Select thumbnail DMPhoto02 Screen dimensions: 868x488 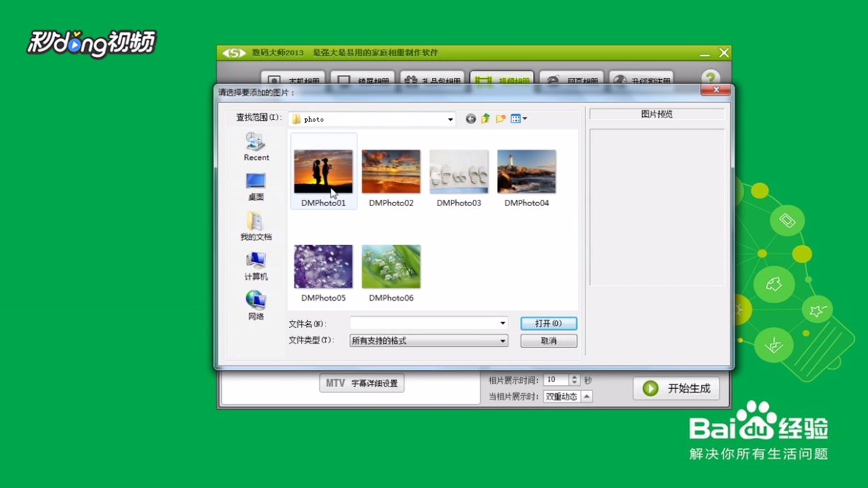[x=391, y=171]
